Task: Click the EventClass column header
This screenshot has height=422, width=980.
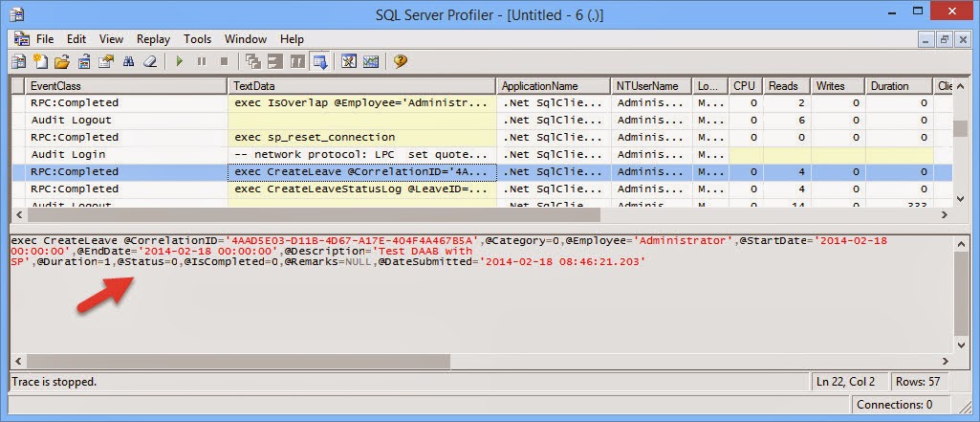Action: click(x=127, y=86)
